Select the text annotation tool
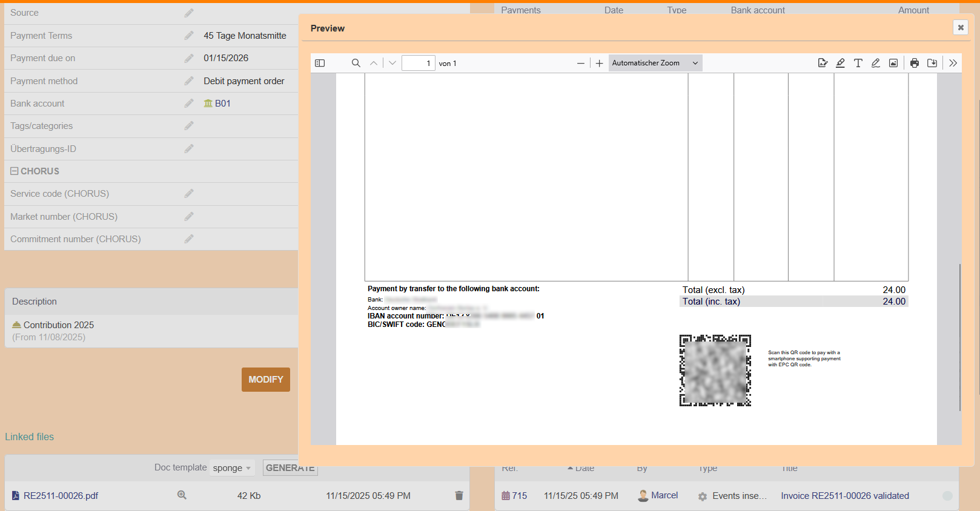The width and height of the screenshot is (980, 511). [x=858, y=63]
